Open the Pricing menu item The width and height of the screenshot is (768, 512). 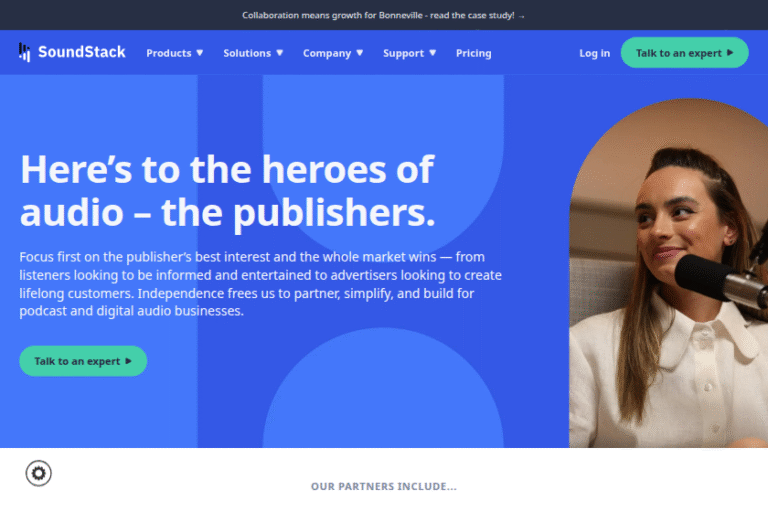[x=474, y=53]
